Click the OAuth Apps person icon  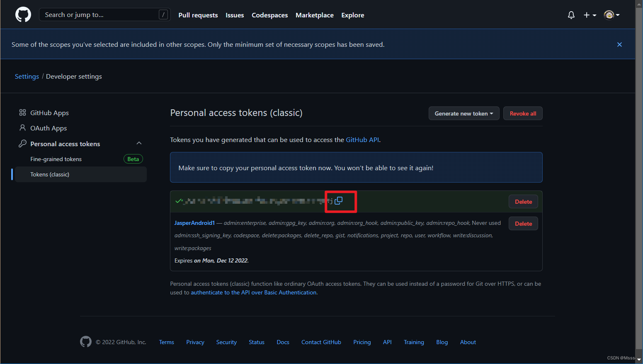(22, 128)
